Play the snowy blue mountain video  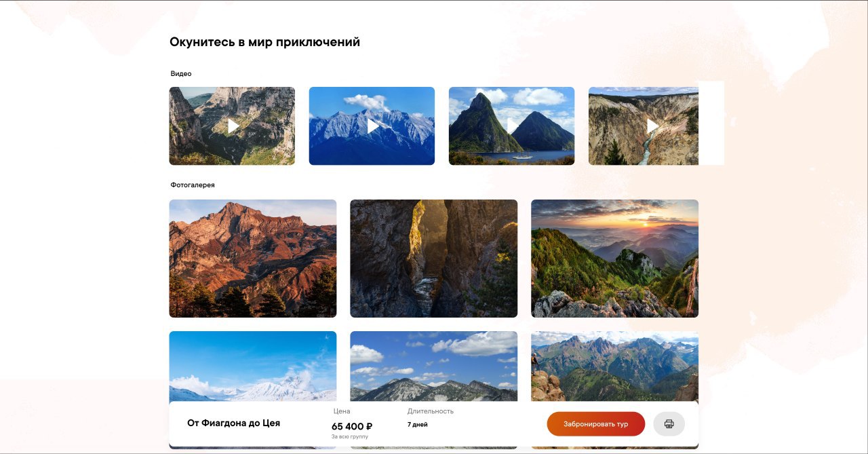click(372, 126)
